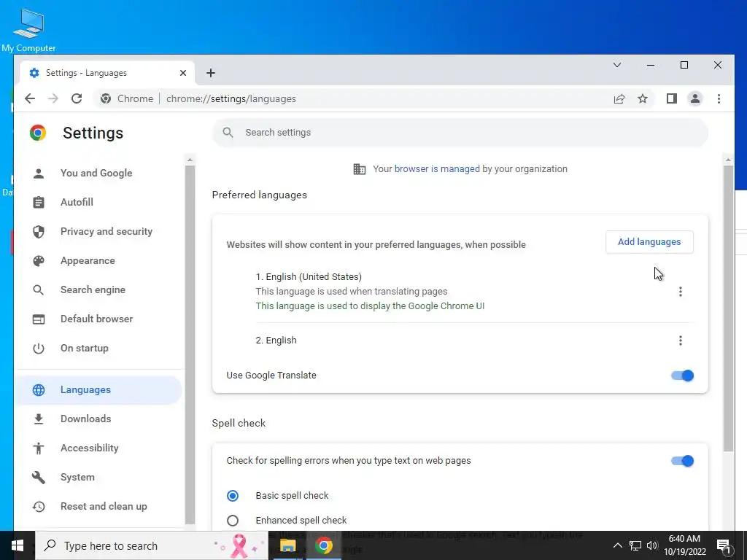Click the Add languages button
Image resolution: width=747 pixels, height=560 pixels.
coord(649,242)
